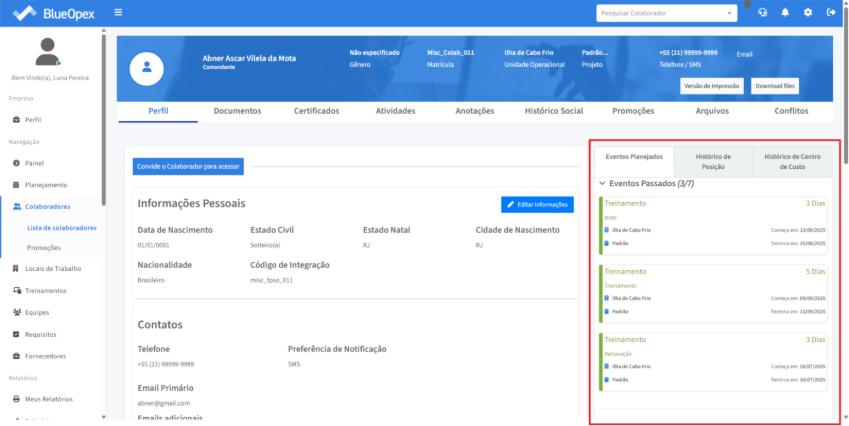
Task: Click the logout exit icon
Action: pyautogui.click(x=831, y=13)
